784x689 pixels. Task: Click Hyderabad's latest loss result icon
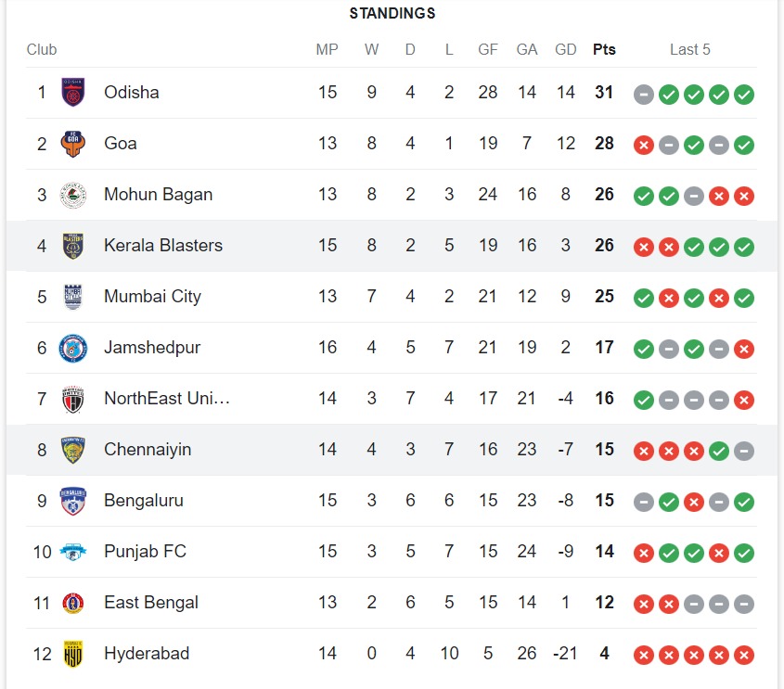[743, 655]
